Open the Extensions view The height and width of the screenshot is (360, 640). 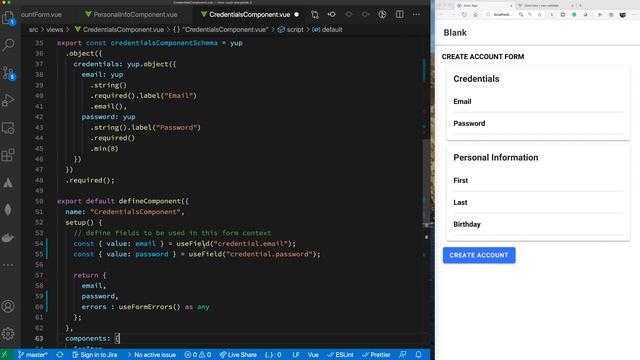[8, 155]
